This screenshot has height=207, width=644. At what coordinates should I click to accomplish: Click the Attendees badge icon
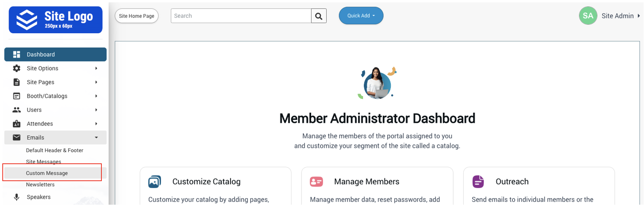pos(17,124)
